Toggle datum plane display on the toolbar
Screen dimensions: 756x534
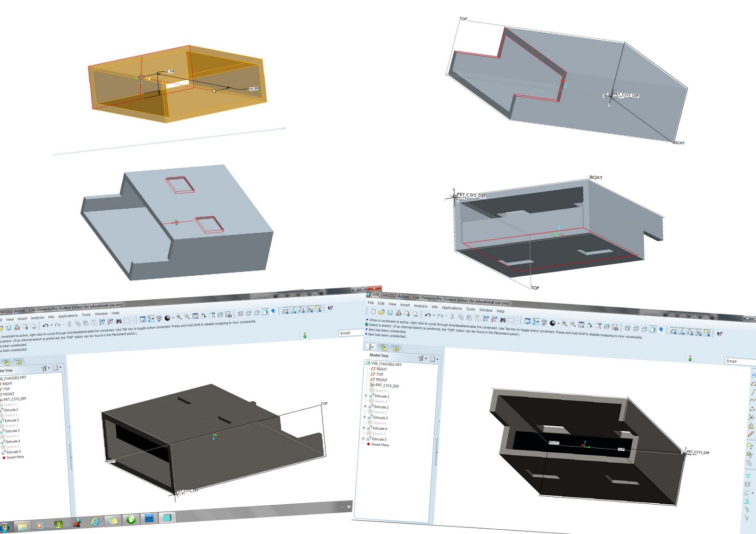pyautogui.click(x=674, y=331)
